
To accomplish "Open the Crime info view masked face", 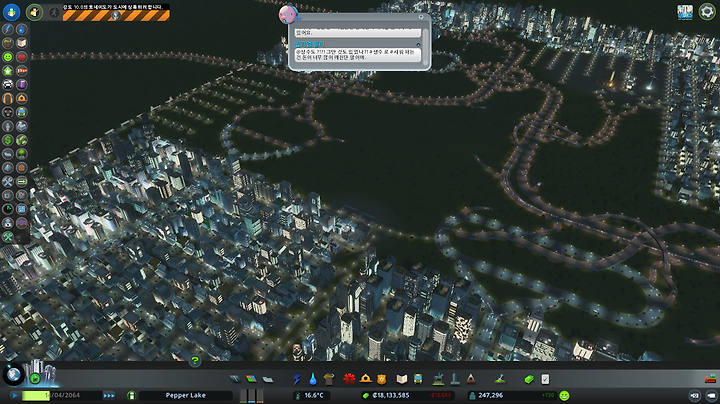I will pyautogui.click(x=8, y=112).
